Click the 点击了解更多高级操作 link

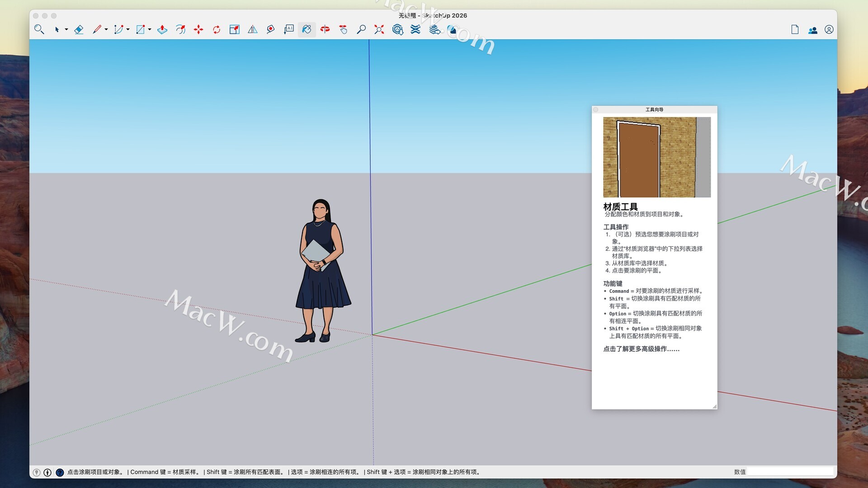[x=641, y=349]
